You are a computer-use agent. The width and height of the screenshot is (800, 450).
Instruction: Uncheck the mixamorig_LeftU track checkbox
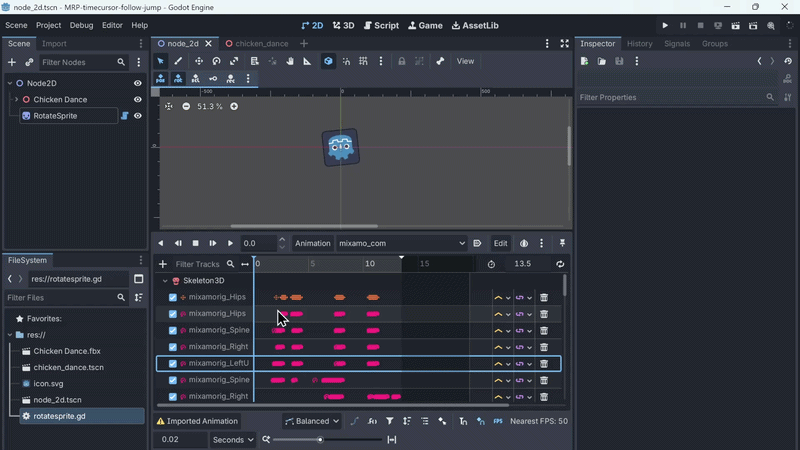click(173, 363)
